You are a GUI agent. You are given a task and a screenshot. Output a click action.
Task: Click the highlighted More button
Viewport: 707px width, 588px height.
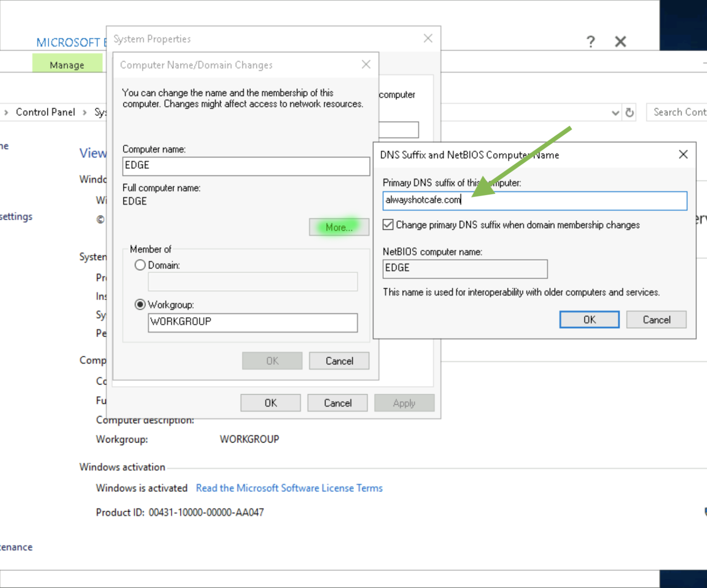pos(339,227)
